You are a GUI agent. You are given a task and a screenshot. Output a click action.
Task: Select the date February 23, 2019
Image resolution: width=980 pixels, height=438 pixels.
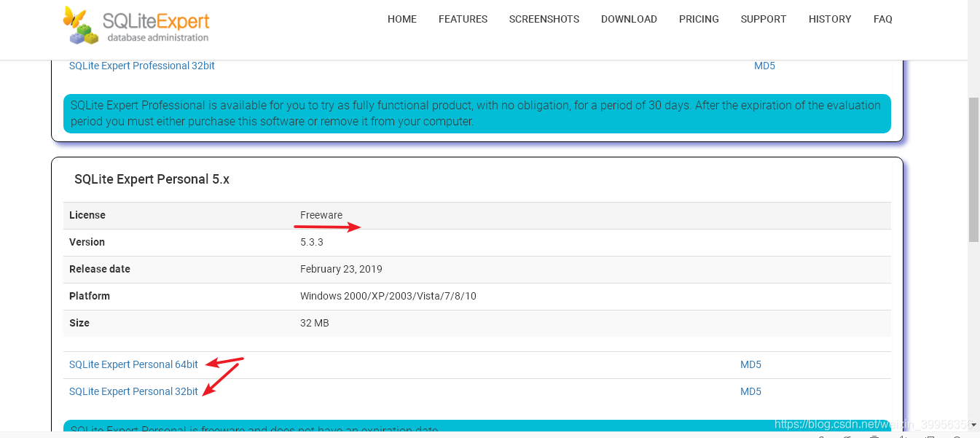click(341, 269)
